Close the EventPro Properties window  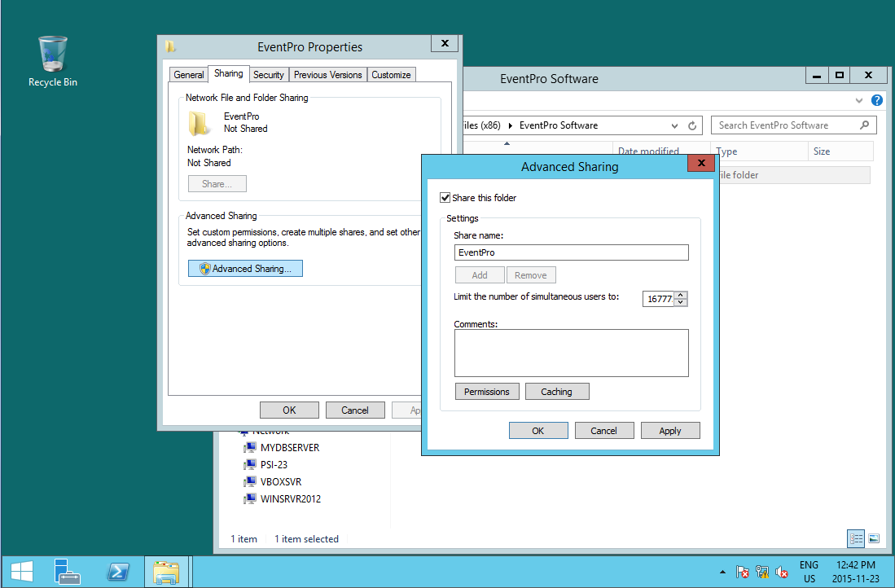pyautogui.click(x=445, y=43)
